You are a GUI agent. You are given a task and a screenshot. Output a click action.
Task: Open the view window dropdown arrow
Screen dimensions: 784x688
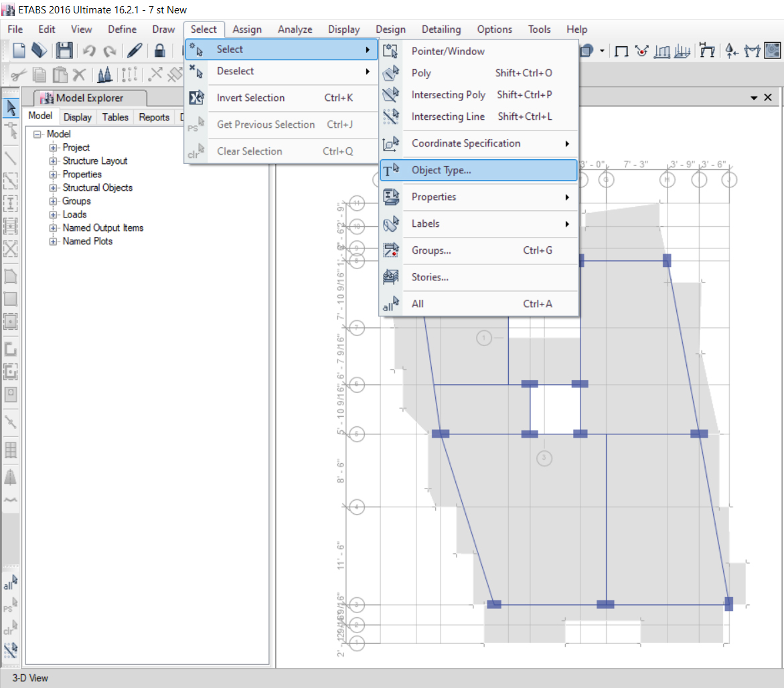pyautogui.click(x=754, y=98)
